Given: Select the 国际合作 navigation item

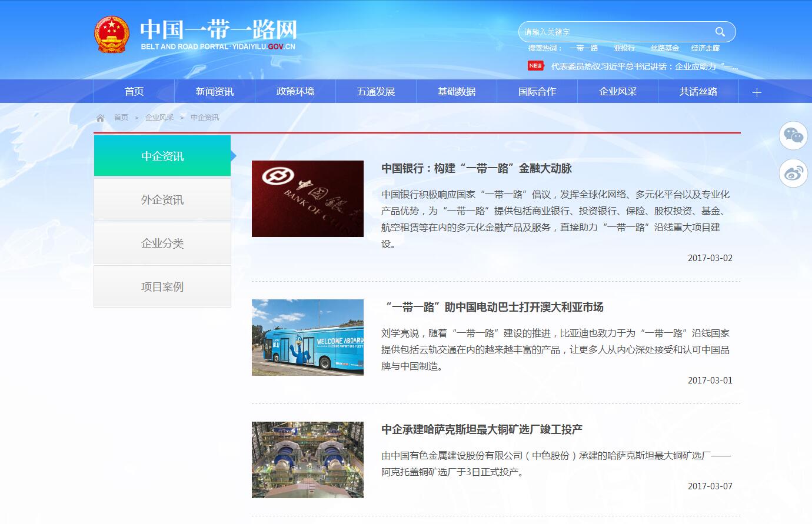Looking at the screenshot, I should (x=537, y=92).
